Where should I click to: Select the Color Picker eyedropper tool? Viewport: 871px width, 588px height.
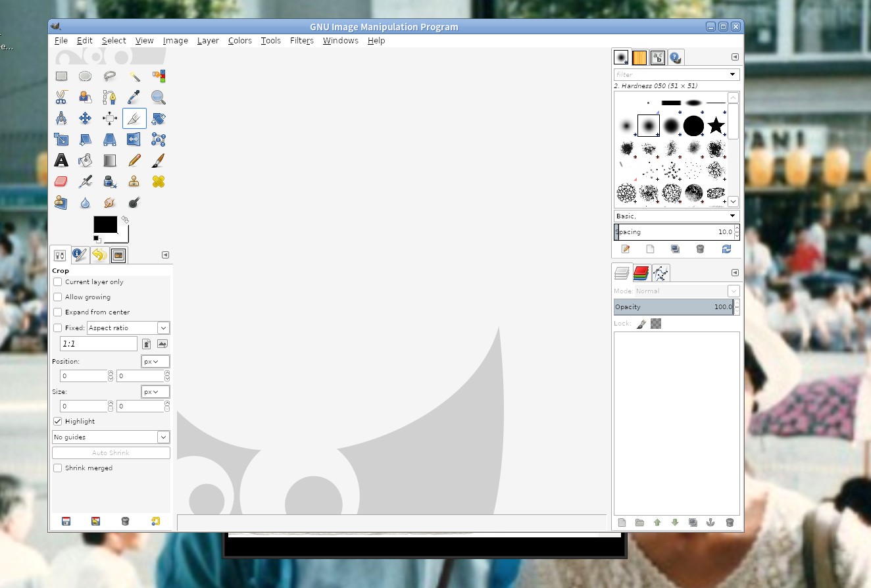pos(134,98)
